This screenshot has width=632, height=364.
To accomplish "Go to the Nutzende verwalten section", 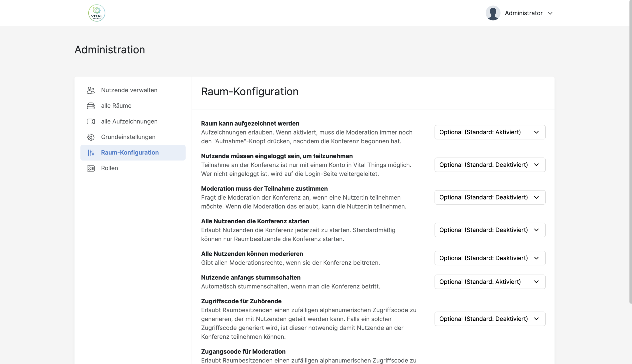I will pyautogui.click(x=129, y=90).
